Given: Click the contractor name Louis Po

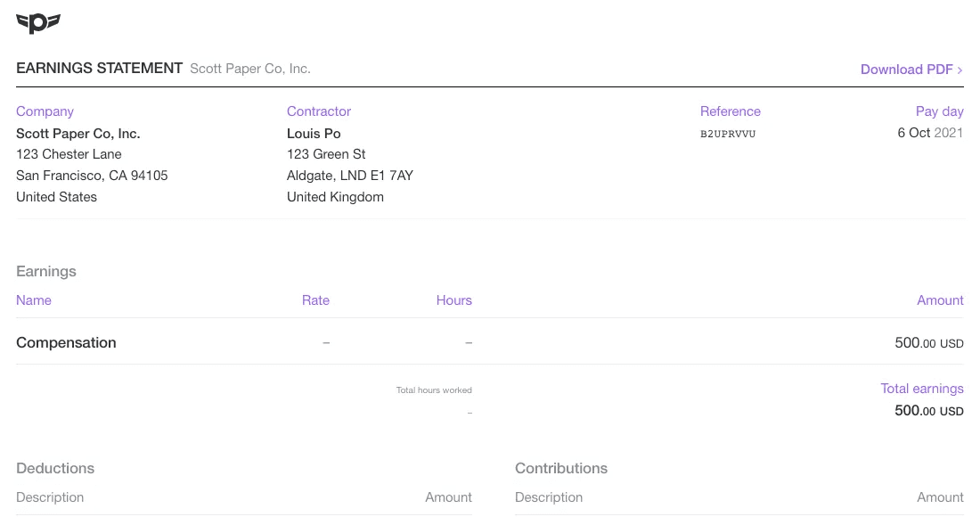Looking at the screenshot, I should pos(314,133).
